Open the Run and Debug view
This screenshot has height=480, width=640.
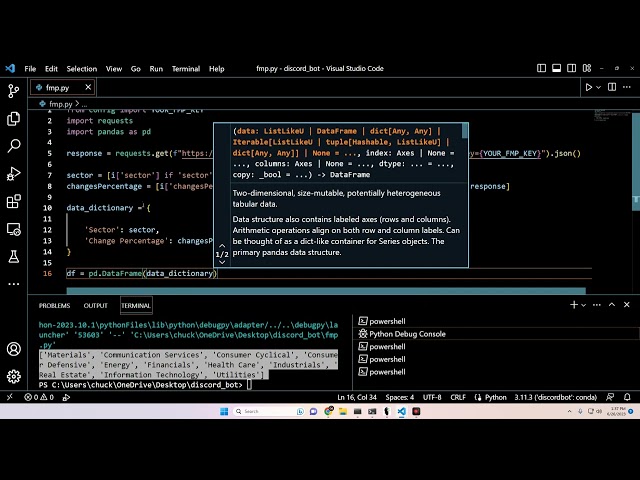[13, 173]
